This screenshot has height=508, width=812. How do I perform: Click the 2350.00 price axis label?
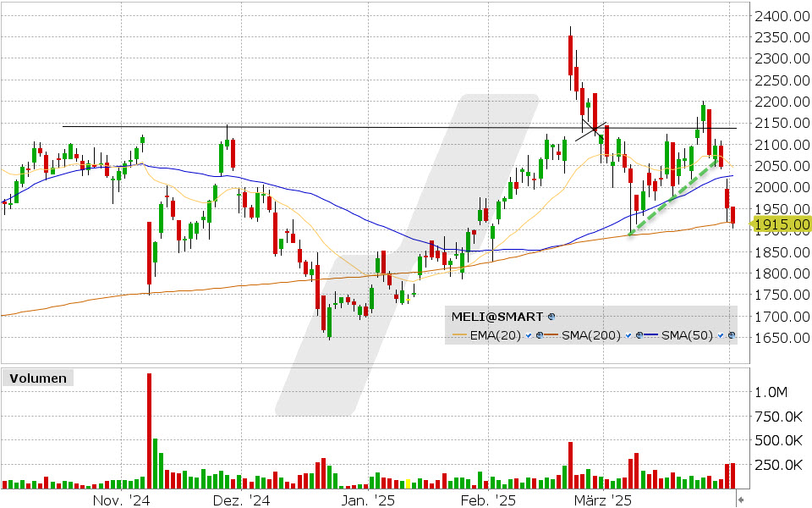[782, 37]
